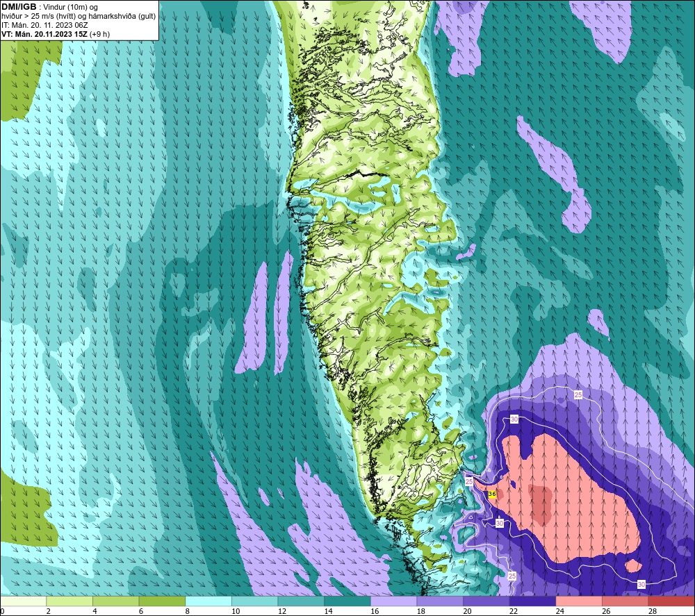This screenshot has width=695, height=616.
Task: Click the legend scale value 12
Action: pos(282,612)
